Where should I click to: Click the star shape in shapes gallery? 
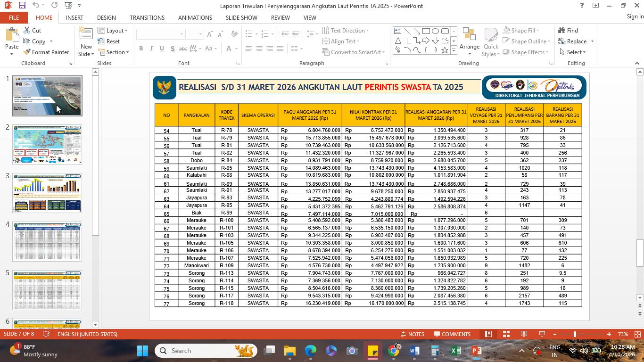445,49
